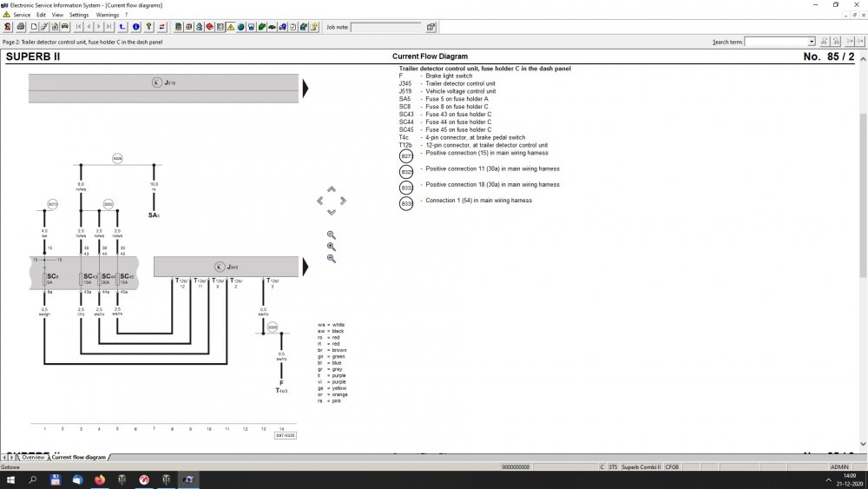Open the Search term dropdown arrow
This screenshot has height=489, width=868.
tap(812, 42)
